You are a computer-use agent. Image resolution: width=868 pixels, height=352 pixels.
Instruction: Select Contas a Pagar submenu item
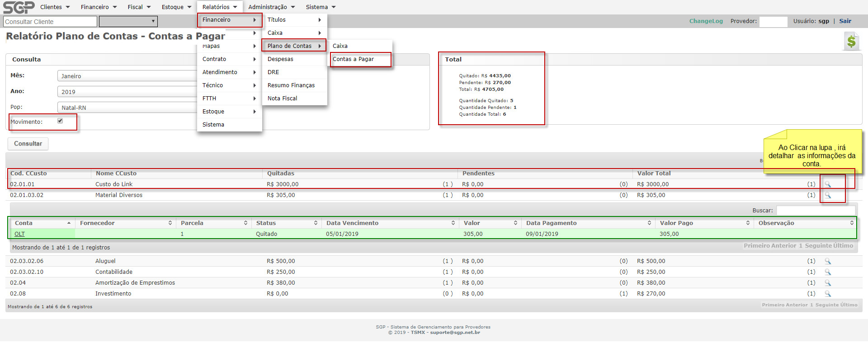(x=353, y=59)
